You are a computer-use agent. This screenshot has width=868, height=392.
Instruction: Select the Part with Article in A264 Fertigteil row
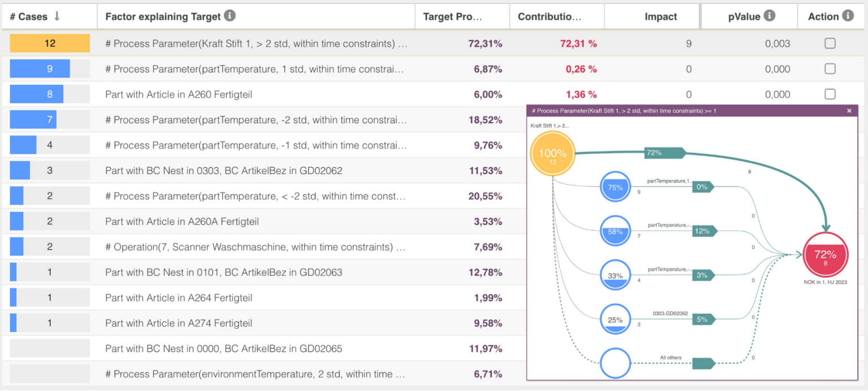(x=179, y=298)
